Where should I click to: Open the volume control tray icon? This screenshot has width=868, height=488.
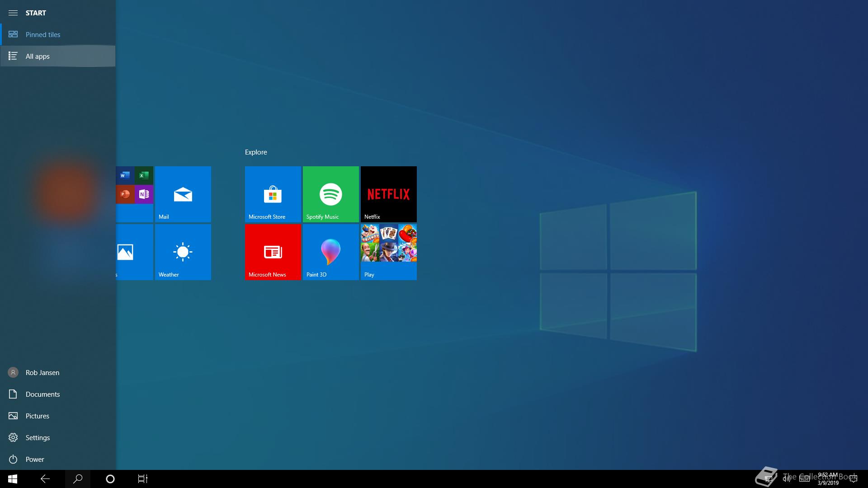787,479
